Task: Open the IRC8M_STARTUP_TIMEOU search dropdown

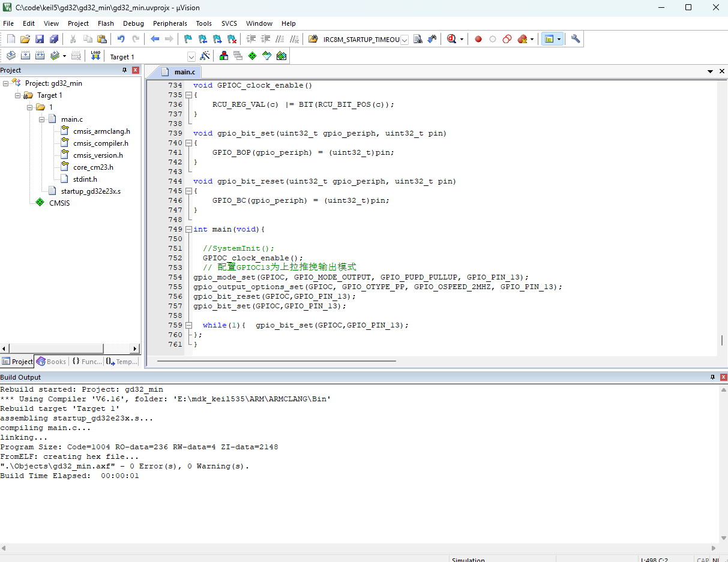Action: point(404,40)
